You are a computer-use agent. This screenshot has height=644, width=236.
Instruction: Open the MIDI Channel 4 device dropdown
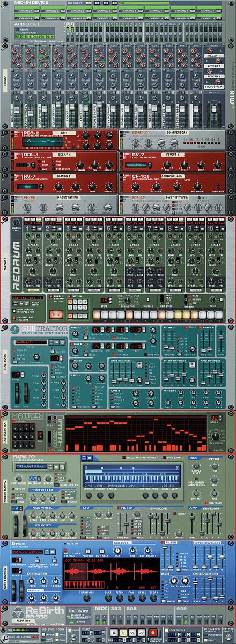114,11
